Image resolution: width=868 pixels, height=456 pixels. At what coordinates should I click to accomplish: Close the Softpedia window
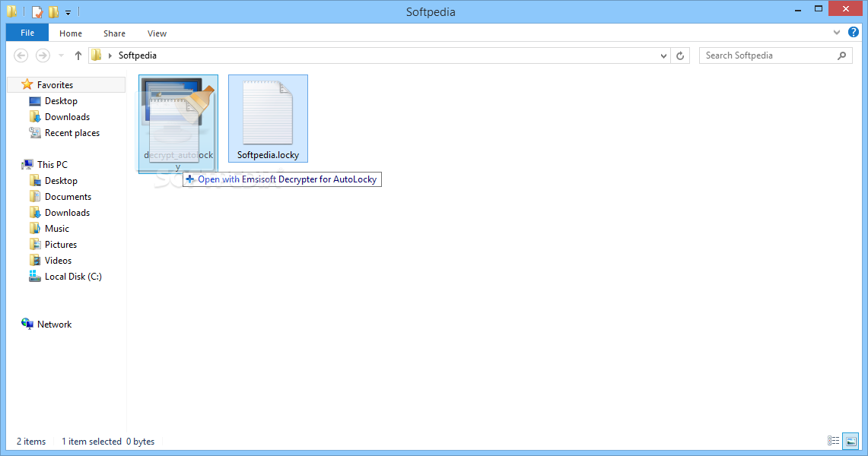pyautogui.click(x=845, y=9)
